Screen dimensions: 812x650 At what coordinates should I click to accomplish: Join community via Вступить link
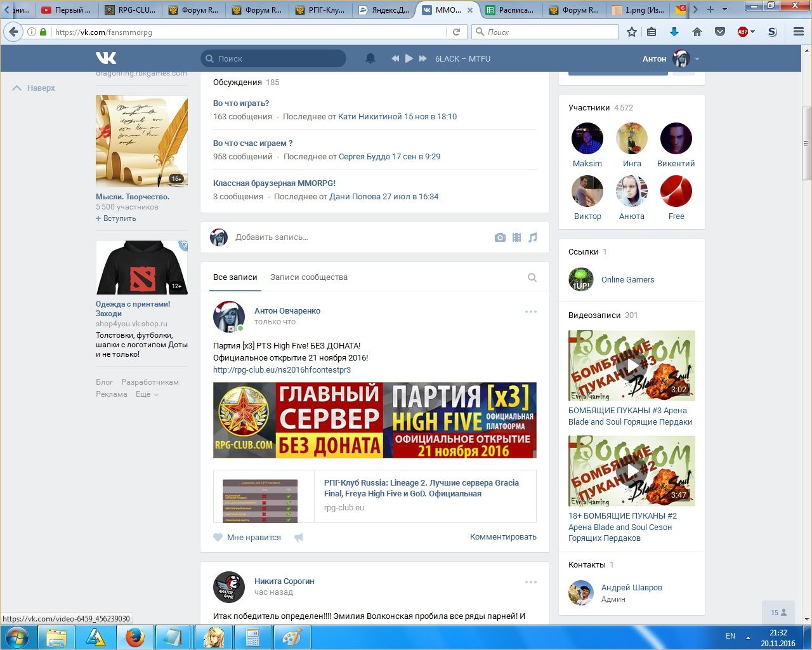coord(116,218)
